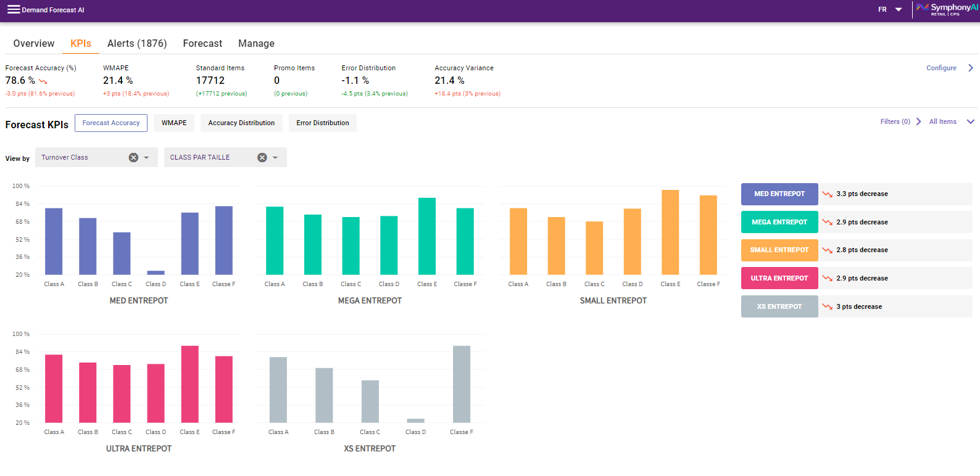This screenshot has width=980, height=476.
Task: Click the Filters chevron icon
Action: click(x=919, y=121)
